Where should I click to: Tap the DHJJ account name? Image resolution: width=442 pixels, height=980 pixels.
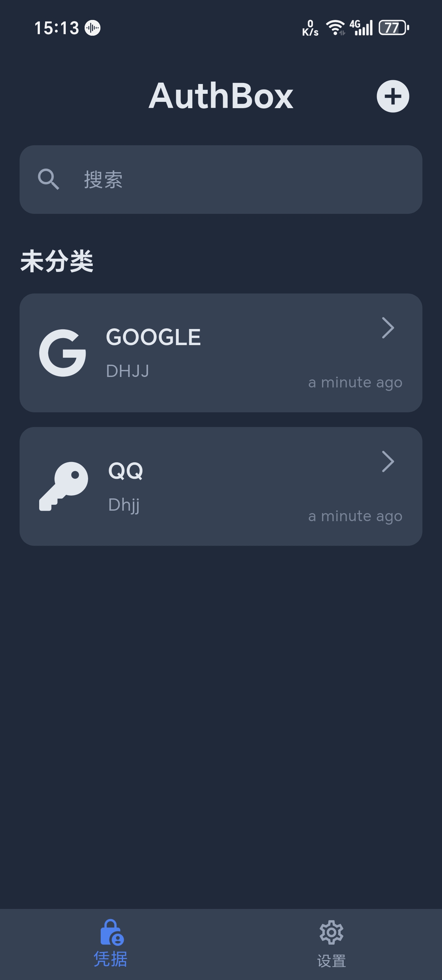pyautogui.click(x=127, y=371)
